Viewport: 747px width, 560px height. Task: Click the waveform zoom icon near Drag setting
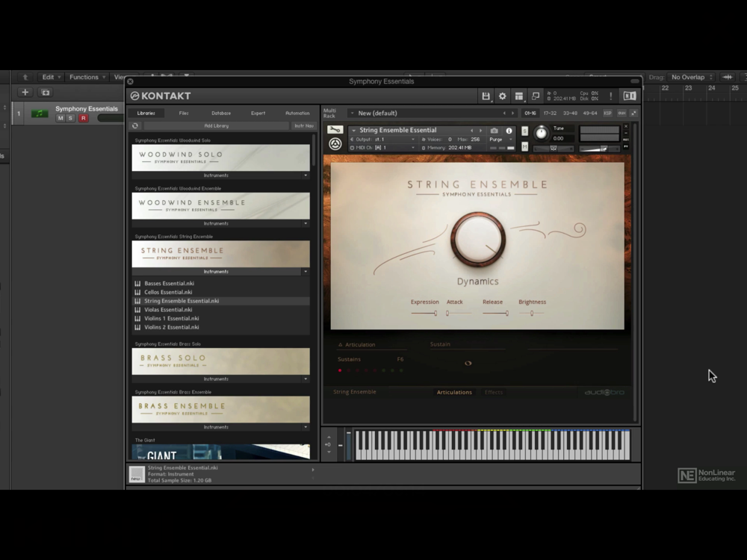point(728,77)
